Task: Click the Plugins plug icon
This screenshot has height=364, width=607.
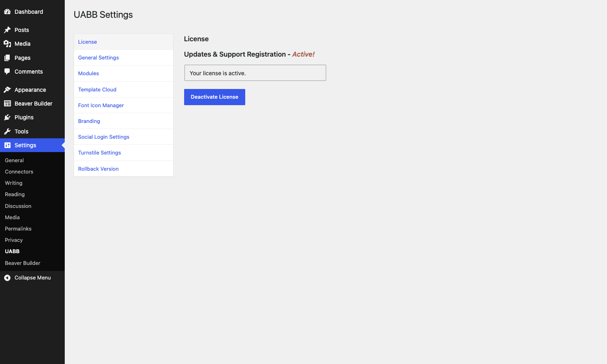Action: 7,117
